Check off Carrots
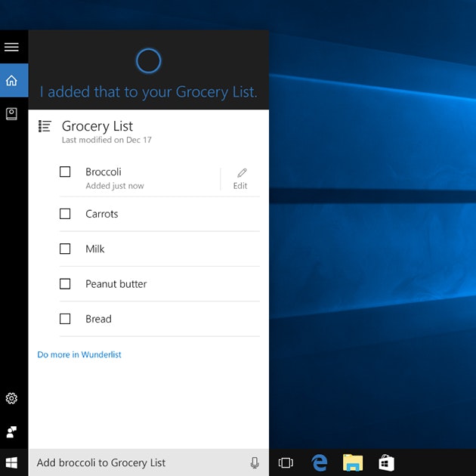The height and width of the screenshot is (476, 476). 65,214
